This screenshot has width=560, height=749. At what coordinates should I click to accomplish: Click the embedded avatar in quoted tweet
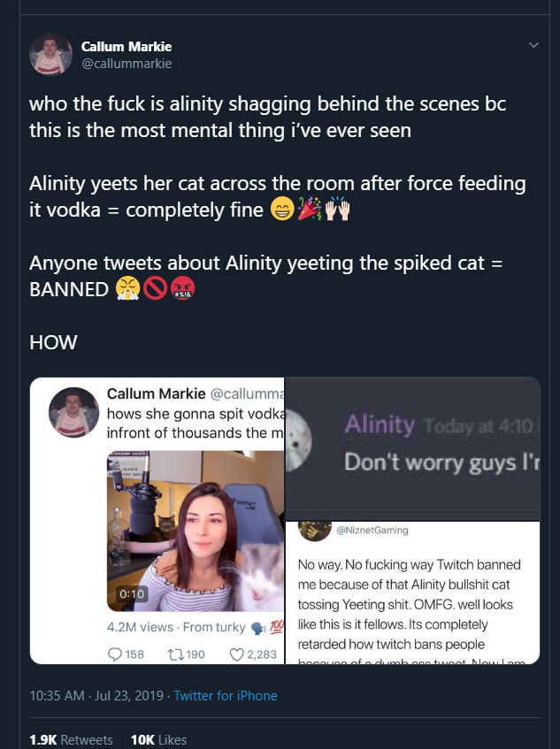pyautogui.click(x=73, y=412)
